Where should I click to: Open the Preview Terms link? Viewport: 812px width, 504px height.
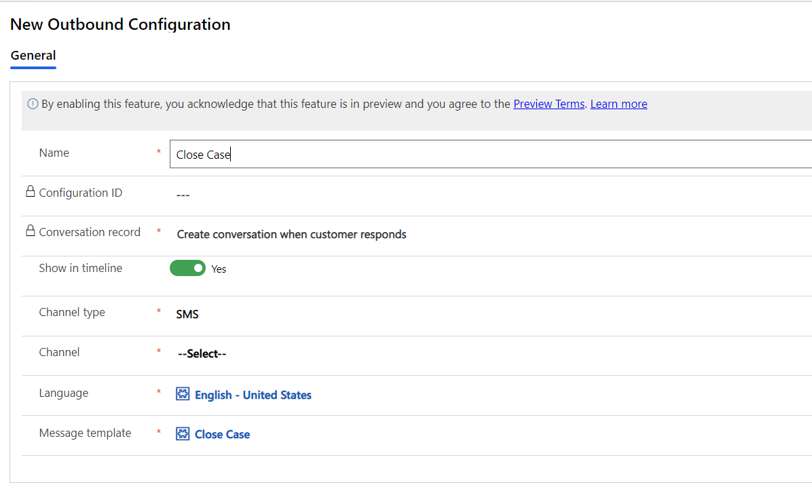click(x=549, y=103)
